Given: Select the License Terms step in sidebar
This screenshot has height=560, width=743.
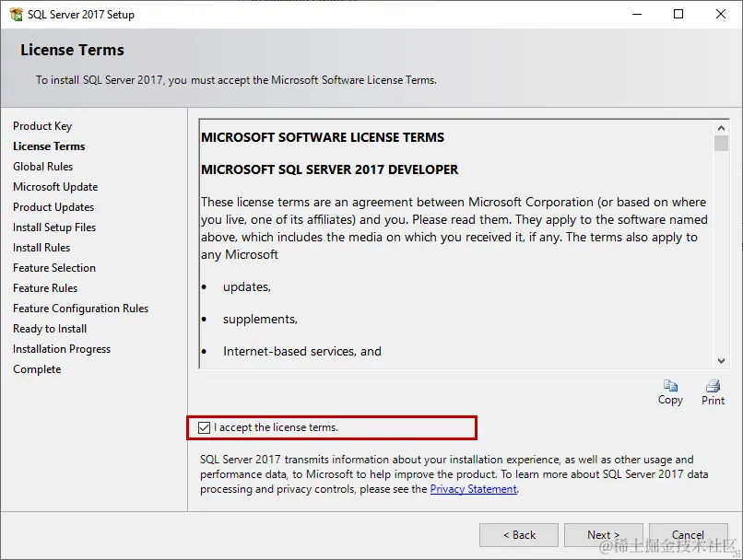Looking at the screenshot, I should coord(49,146).
